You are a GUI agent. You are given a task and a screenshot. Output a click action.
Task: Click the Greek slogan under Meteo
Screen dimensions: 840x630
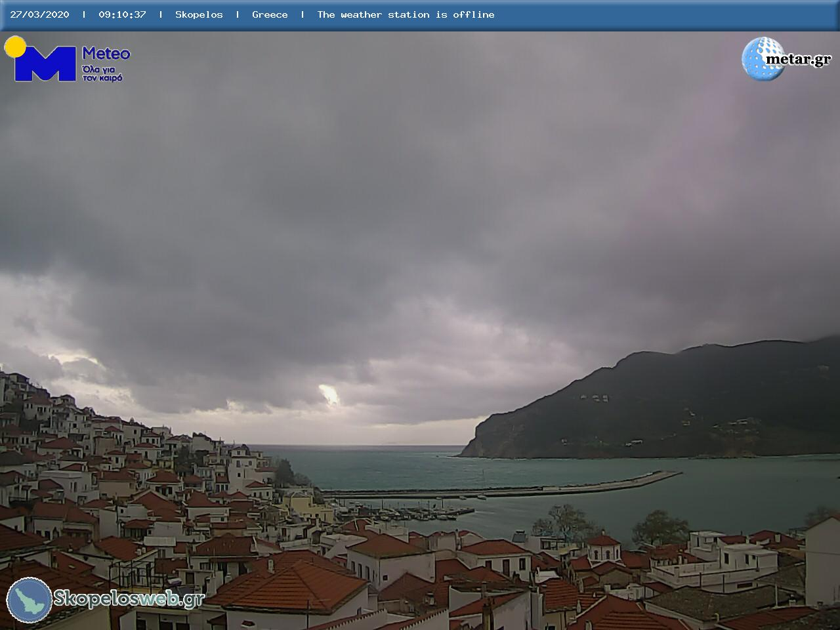coord(102,73)
